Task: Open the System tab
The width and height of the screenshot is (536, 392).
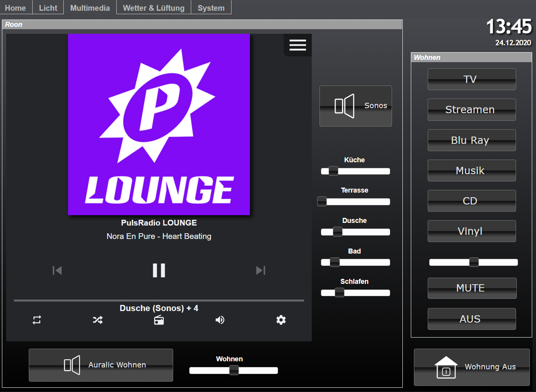Action: click(x=211, y=8)
